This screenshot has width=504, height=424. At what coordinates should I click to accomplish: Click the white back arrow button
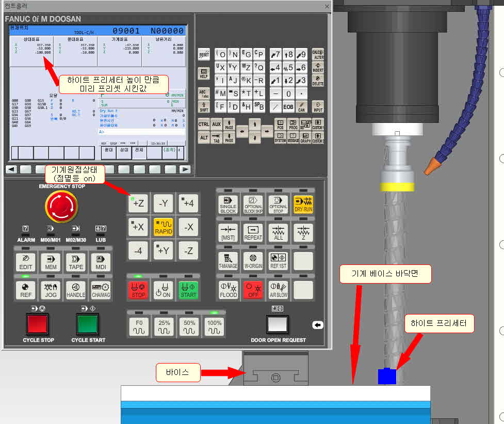tap(318, 325)
